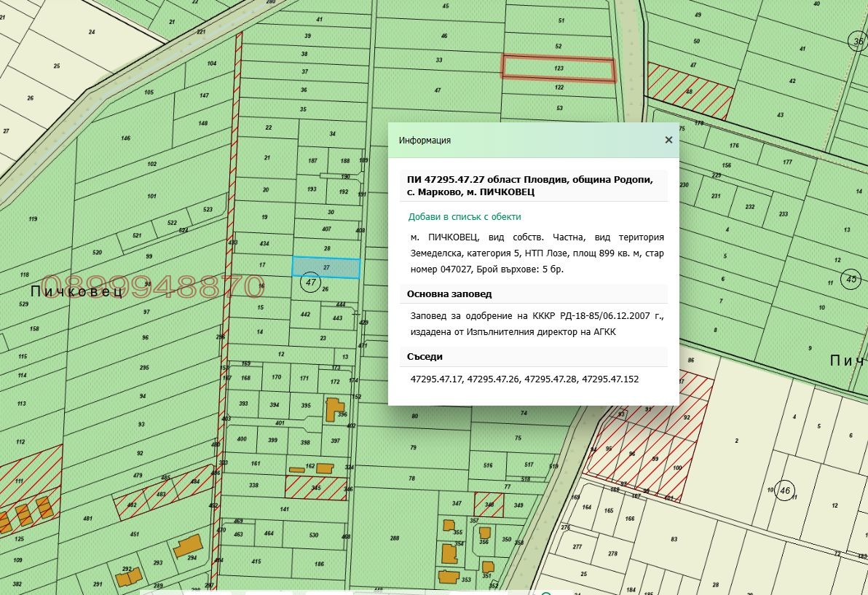Click the circled 47 block label
The image size is (868, 595).
[310, 283]
